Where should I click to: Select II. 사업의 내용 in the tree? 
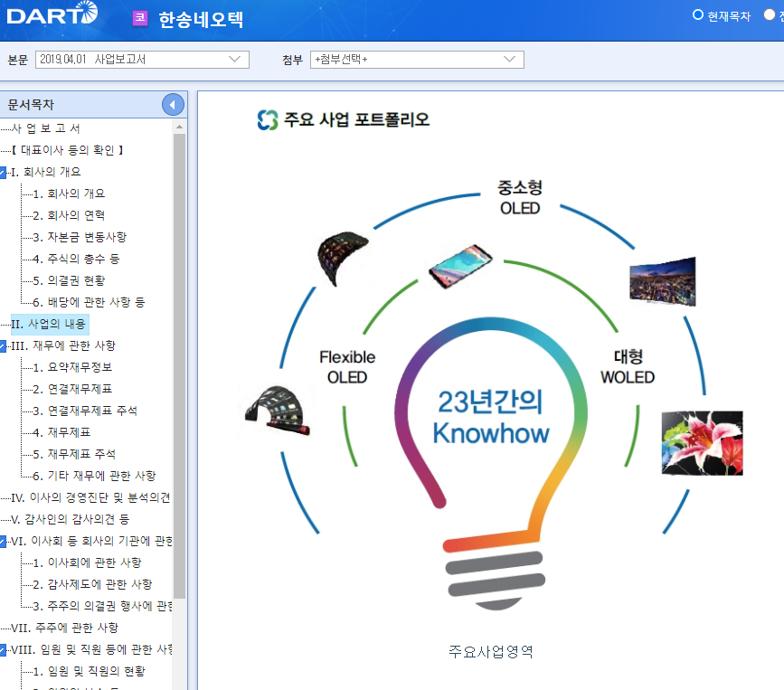50,324
